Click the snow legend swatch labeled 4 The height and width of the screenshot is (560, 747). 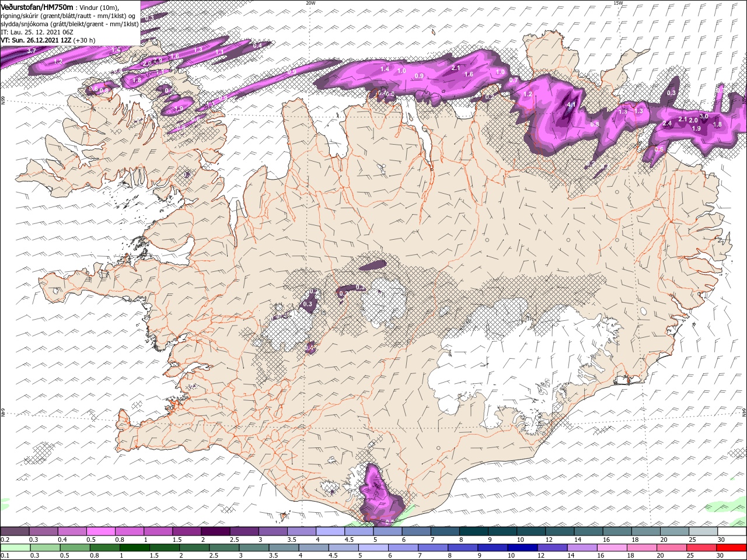pos(330,531)
